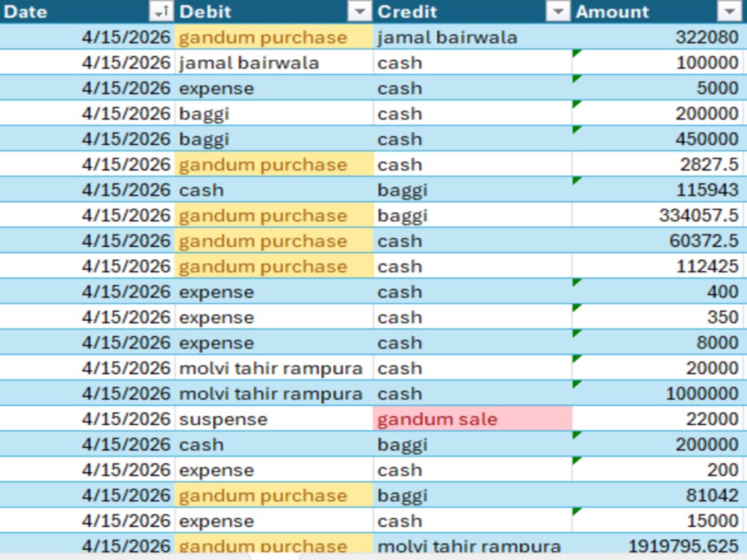Click the amount cell 8000

[658, 343]
